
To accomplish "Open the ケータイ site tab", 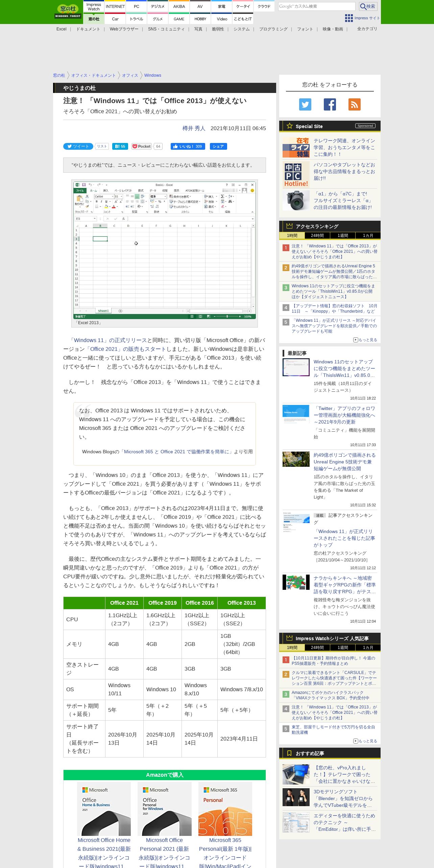I will click(243, 6).
